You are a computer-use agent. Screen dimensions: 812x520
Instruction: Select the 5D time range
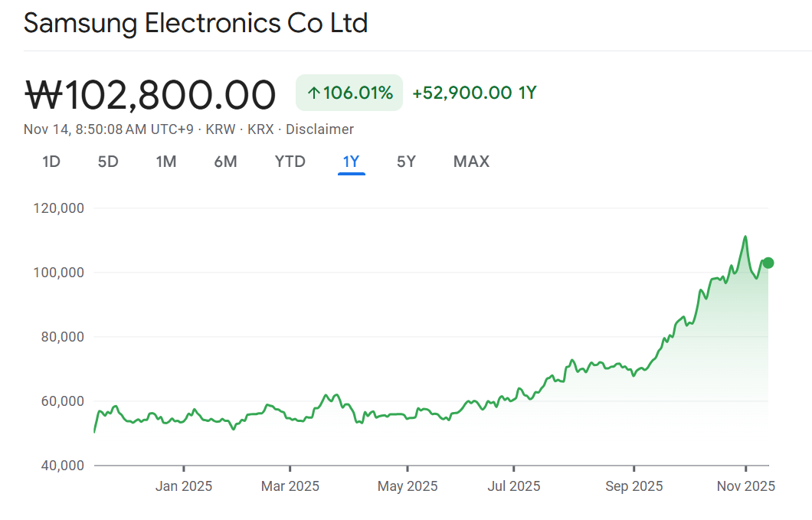pos(108,162)
